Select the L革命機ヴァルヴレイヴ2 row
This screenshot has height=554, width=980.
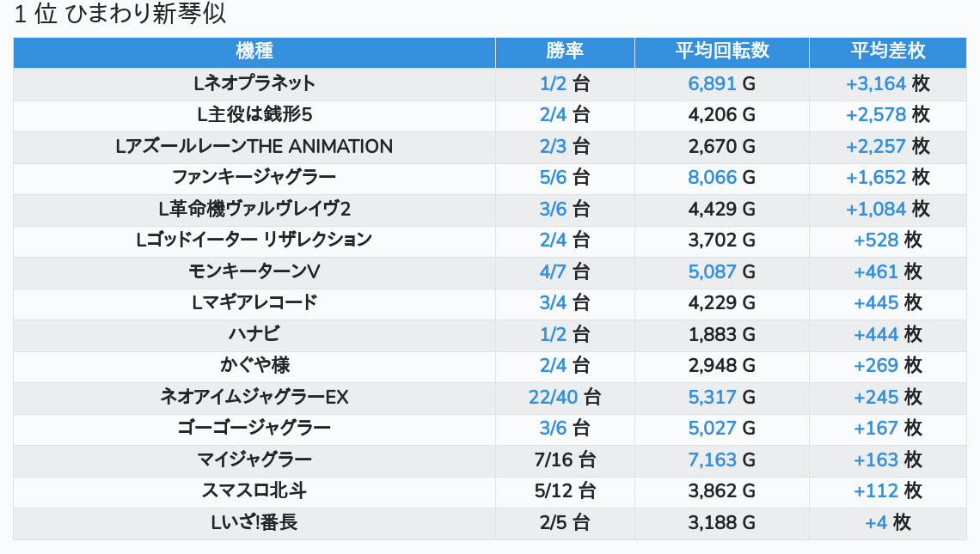click(254, 209)
